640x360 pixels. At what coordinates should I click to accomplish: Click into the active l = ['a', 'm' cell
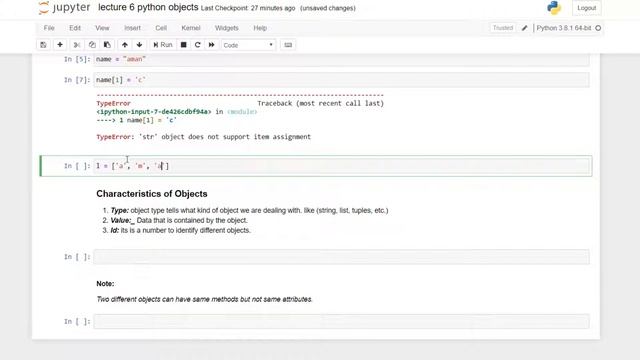341,166
